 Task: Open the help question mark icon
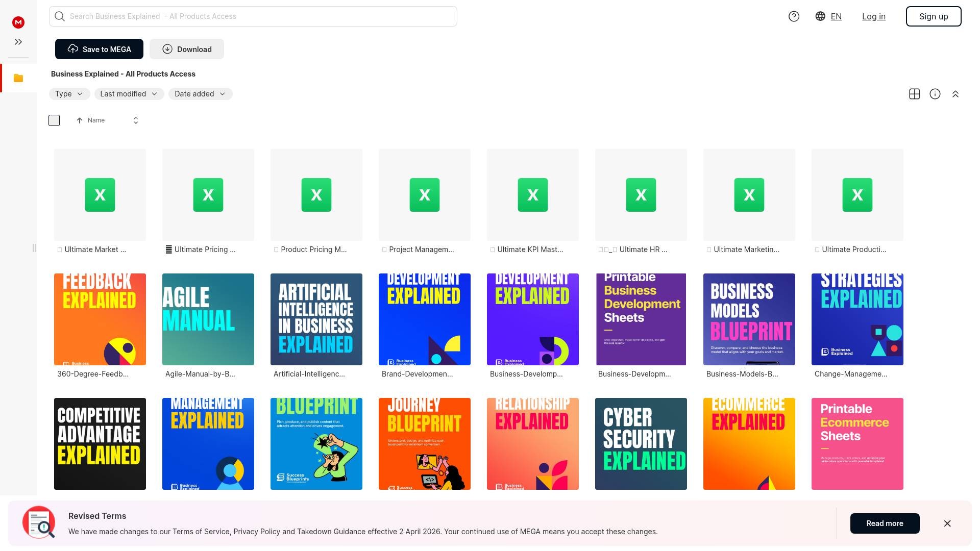pos(794,16)
